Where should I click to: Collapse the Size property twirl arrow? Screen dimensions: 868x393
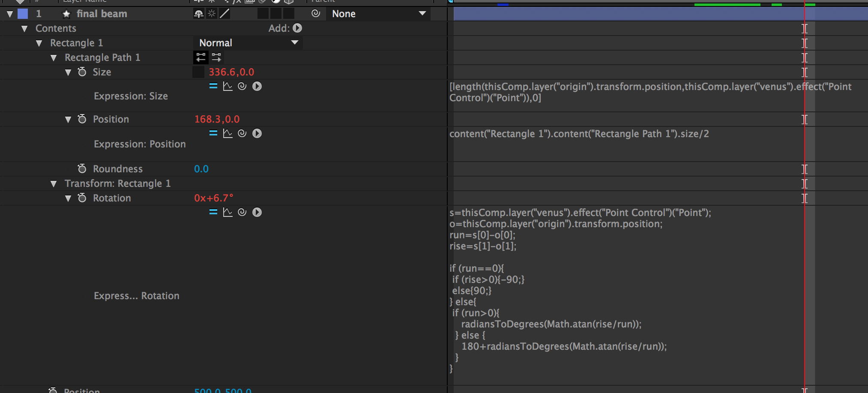point(68,72)
